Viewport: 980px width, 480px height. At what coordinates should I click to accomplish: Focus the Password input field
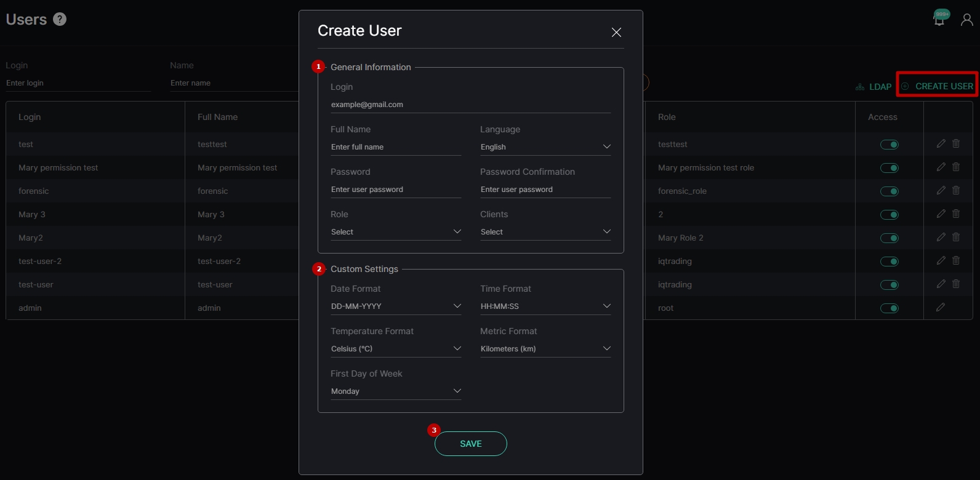tap(396, 190)
